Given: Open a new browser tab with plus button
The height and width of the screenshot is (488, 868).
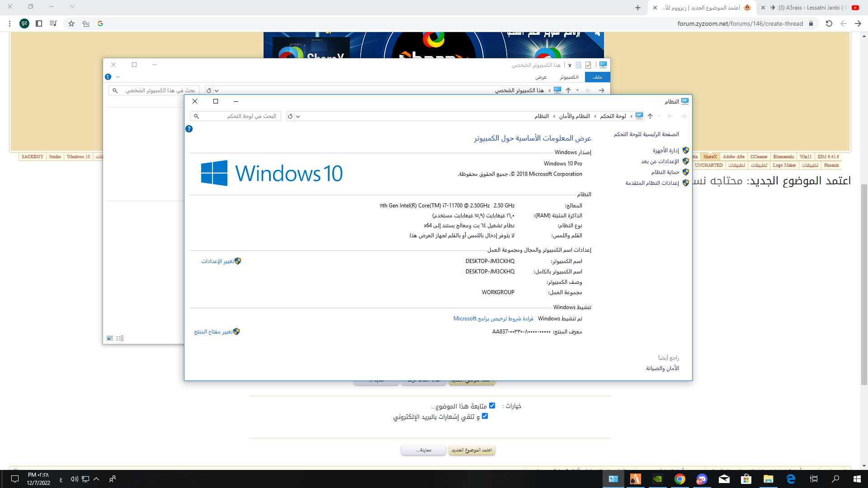Looking at the screenshot, I should 638,8.
